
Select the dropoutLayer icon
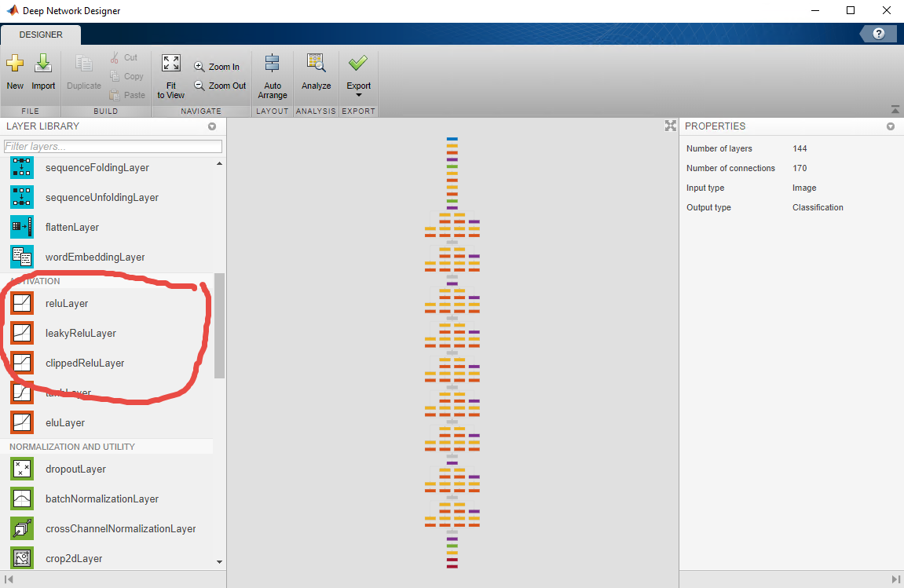(22, 469)
